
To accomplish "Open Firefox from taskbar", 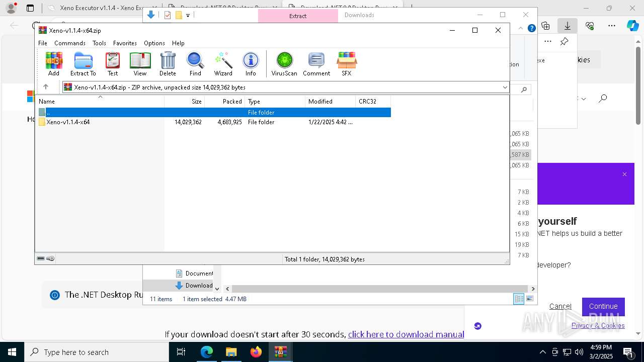I will (x=256, y=352).
